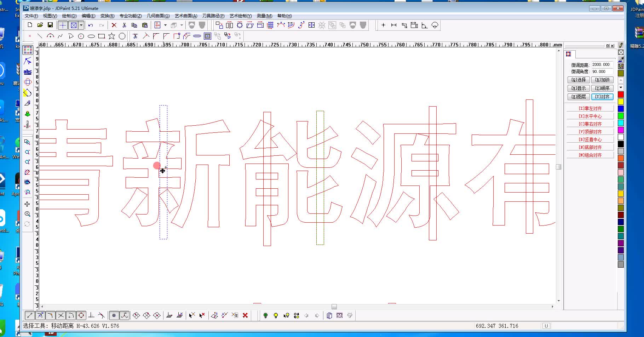Click the paste icon in the toolbar
The height and width of the screenshot is (337, 644).
point(145,25)
